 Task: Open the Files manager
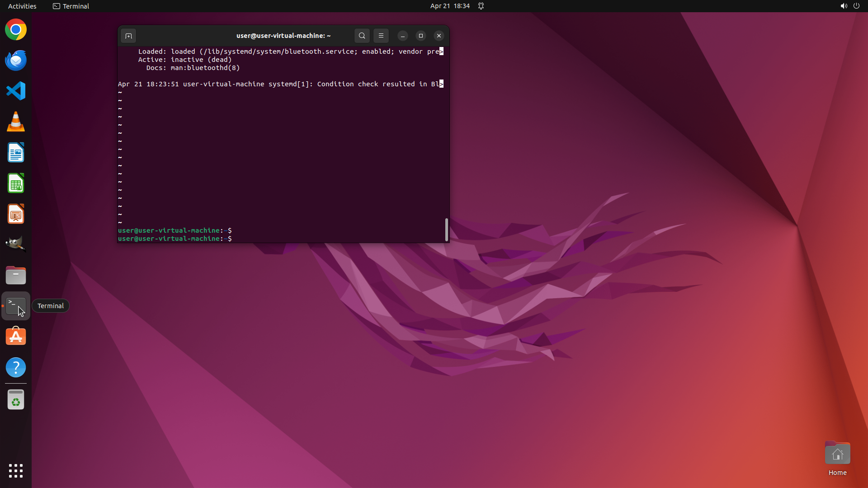click(x=16, y=275)
